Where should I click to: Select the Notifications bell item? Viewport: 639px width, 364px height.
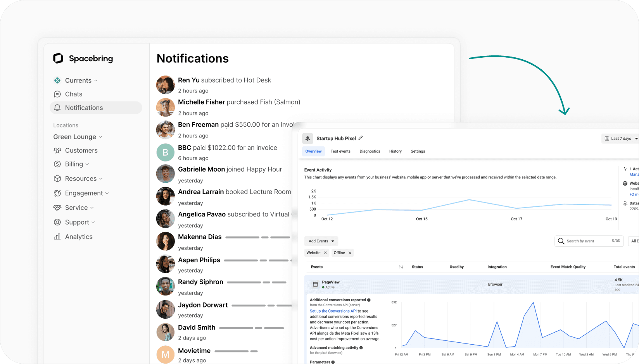tap(57, 108)
